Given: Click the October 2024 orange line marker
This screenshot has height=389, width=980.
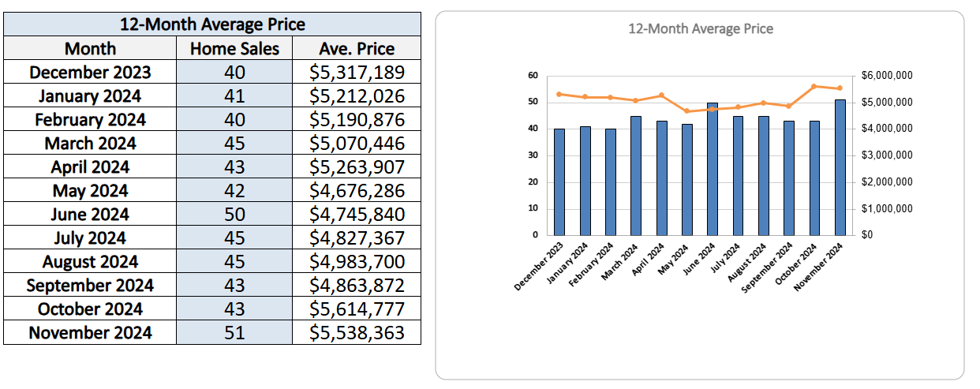Looking at the screenshot, I should point(814,86).
